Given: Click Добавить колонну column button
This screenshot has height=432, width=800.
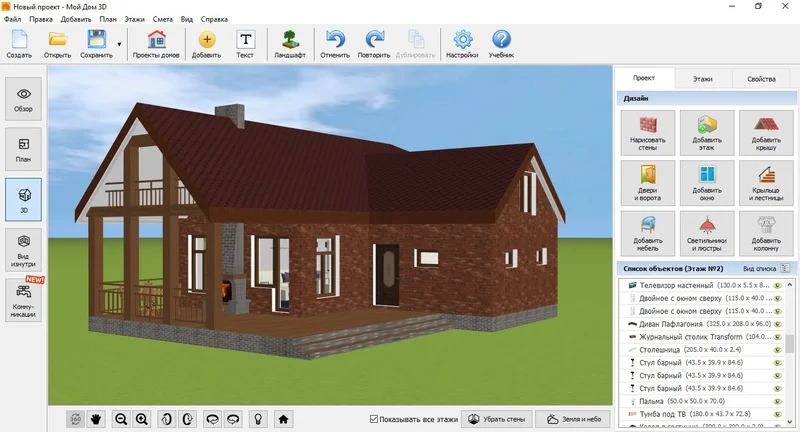Looking at the screenshot, I should click(766, 234).
